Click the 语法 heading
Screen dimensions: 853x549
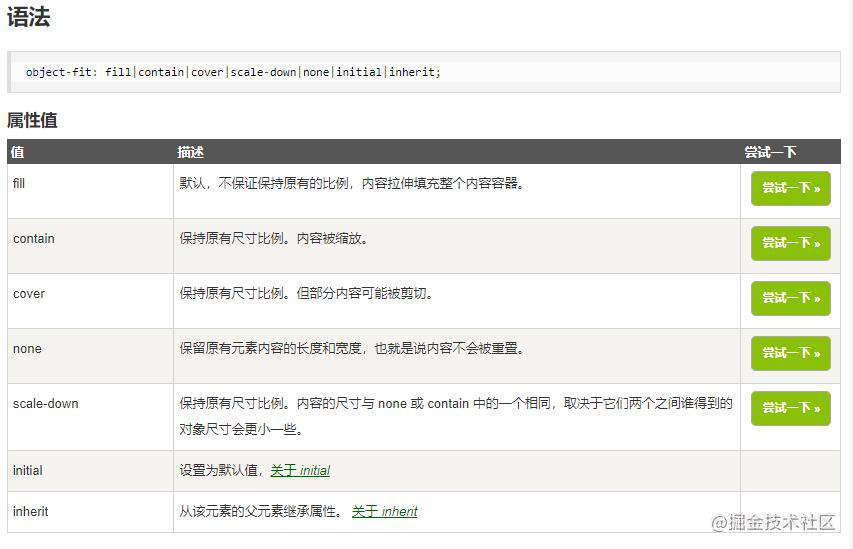click(28, 16)
